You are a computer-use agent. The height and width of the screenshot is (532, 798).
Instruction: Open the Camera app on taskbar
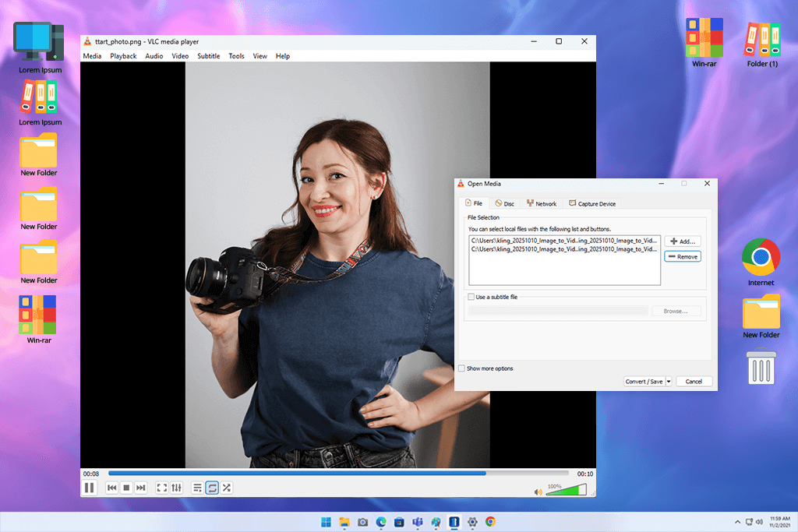[x=363, y=522]
